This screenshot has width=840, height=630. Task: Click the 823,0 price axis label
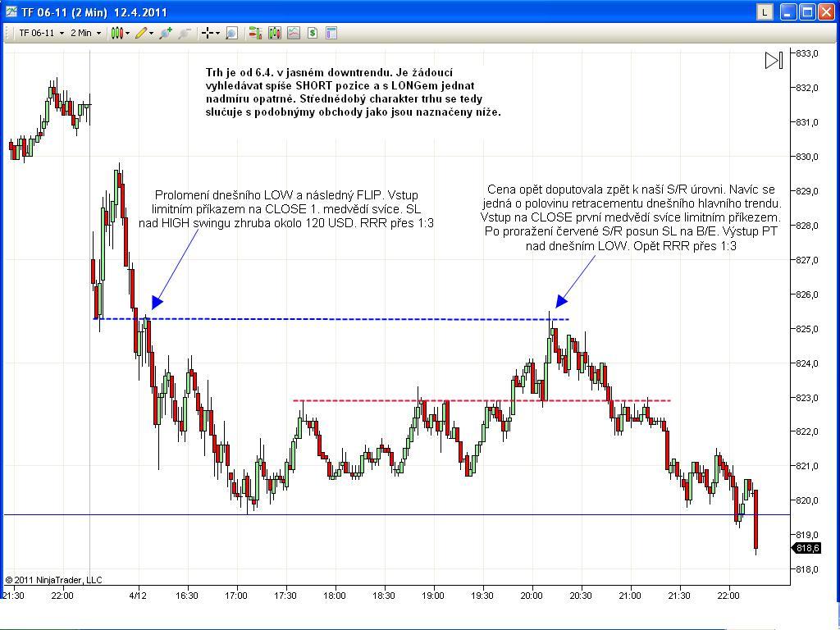pos(808,398)
